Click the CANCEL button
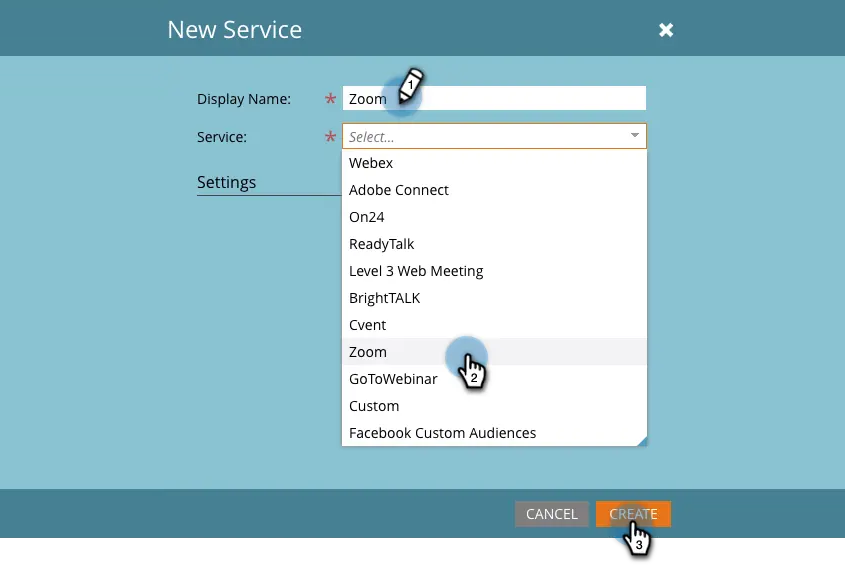 (552, 514)
